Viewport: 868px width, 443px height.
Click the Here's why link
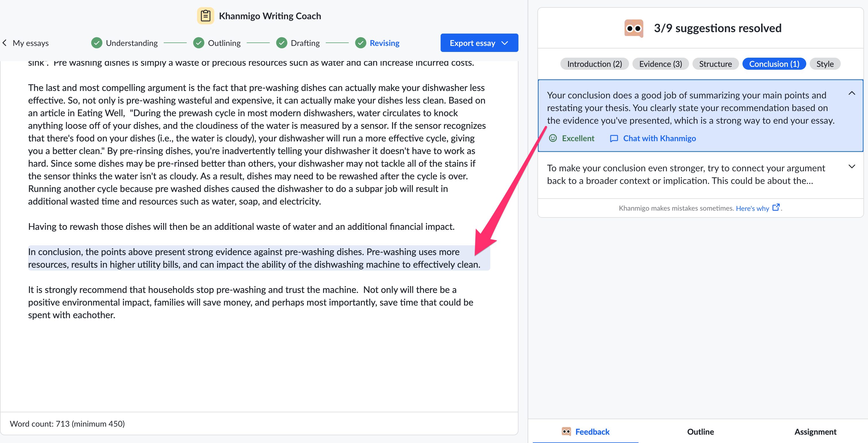click(753, 208)
